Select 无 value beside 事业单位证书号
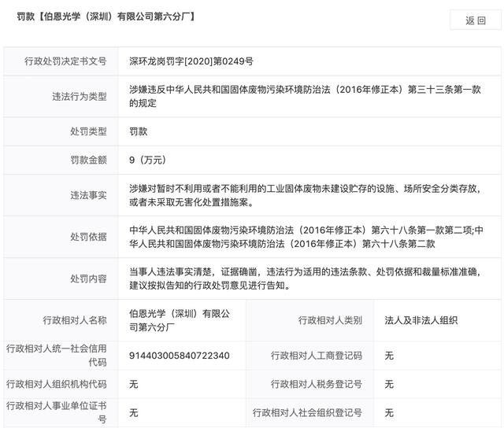 pyautogui.click(x=134, y=412)
